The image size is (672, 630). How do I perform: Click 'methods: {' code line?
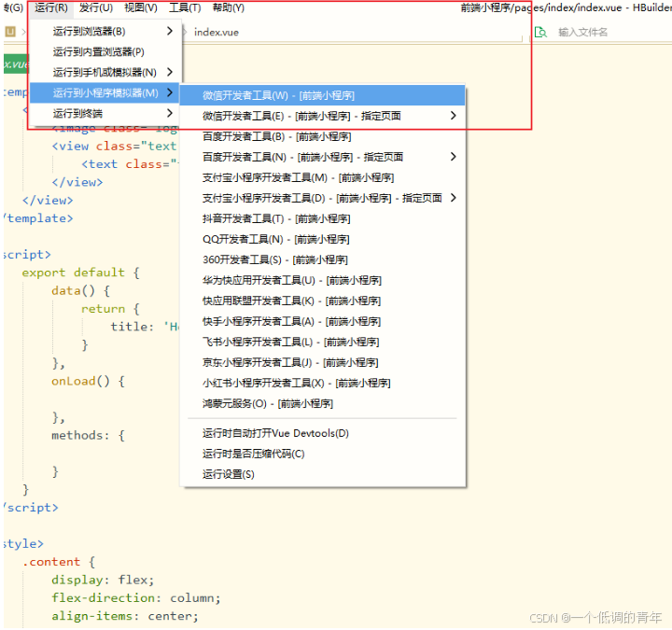(x=89, y=436)
